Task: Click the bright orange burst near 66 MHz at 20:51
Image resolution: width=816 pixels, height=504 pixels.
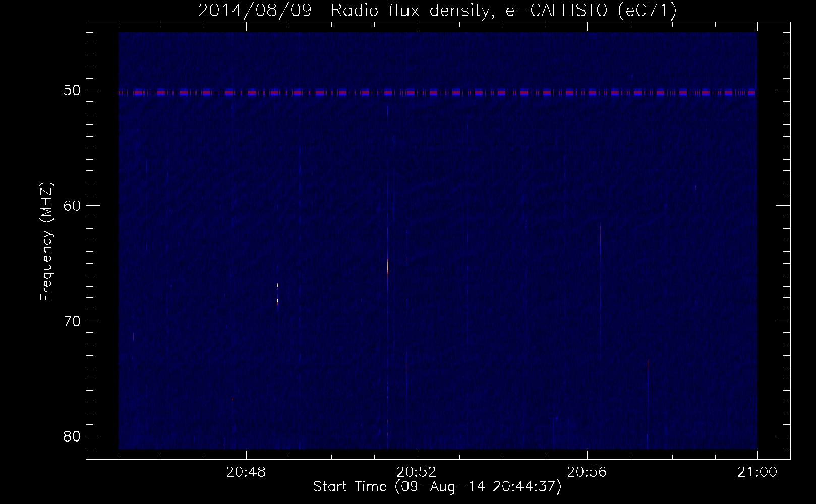Action: point(387,266)
